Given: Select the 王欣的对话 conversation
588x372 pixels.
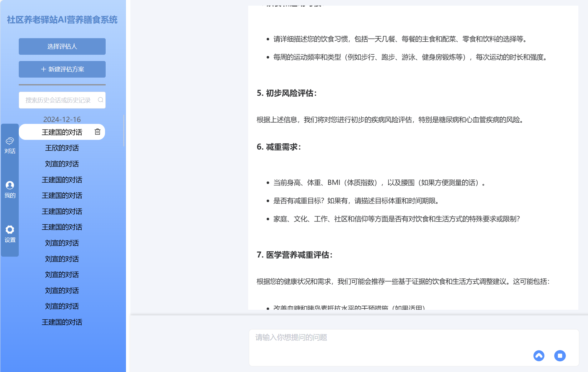Looking at the screenshot, I should pos(62,148).
